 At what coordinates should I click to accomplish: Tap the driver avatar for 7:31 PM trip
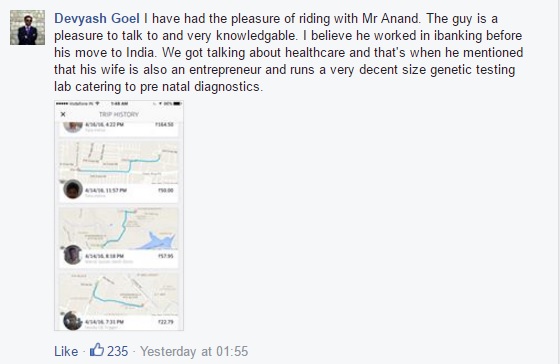coord(72,320)
